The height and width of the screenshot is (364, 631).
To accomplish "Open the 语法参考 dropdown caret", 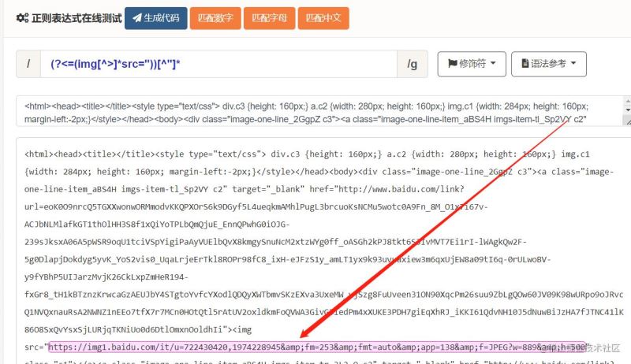I will pyautogui.click(x=573, y=63).
